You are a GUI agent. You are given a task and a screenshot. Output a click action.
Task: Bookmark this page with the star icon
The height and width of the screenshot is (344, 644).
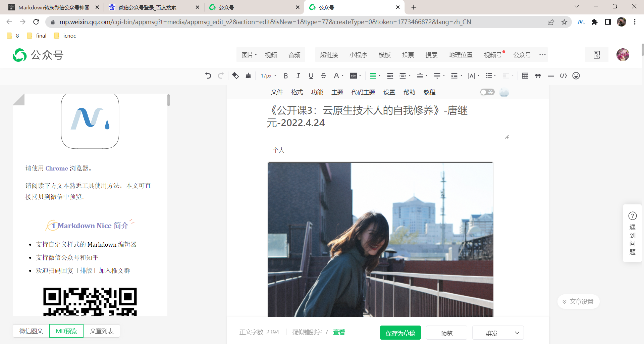tap(565, 22)
